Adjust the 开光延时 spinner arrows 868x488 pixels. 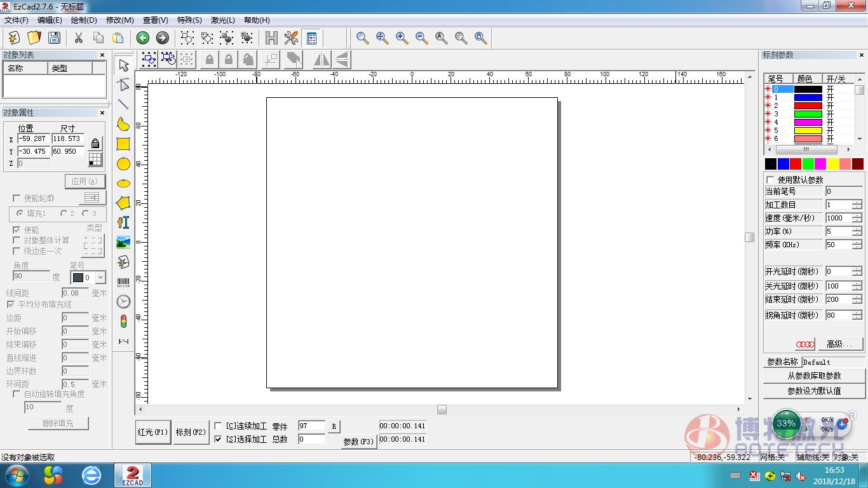pyautogui.click(x=857, y=271)
